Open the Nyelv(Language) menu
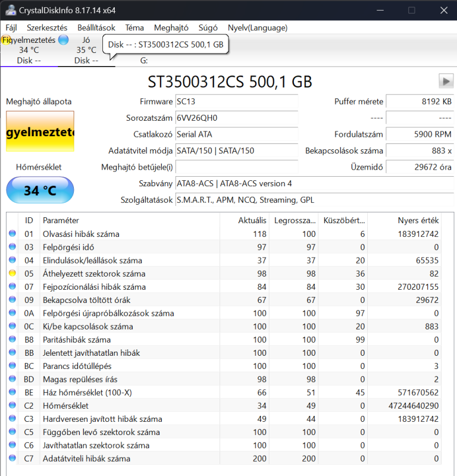Screen dimensions: 457x476 pyautogui.click(x=258, y=27)
